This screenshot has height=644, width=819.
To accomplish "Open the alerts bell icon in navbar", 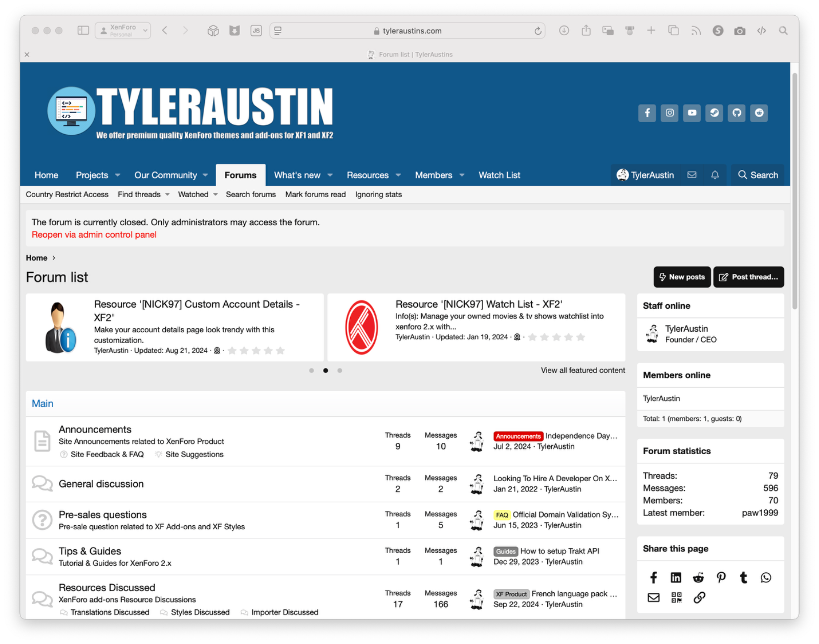I will (715, 175).
